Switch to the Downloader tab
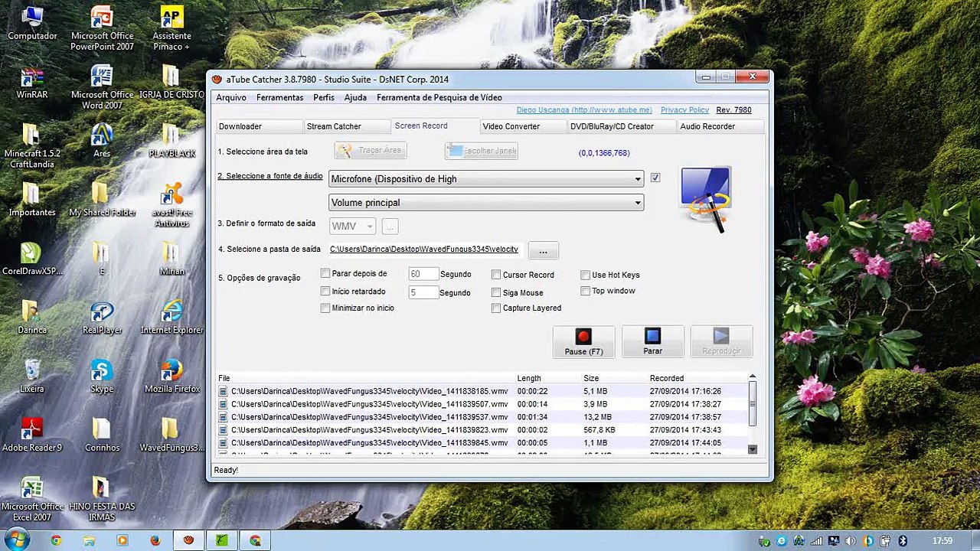The height and width of the screenshot is (551, 980). pos(259,126)
